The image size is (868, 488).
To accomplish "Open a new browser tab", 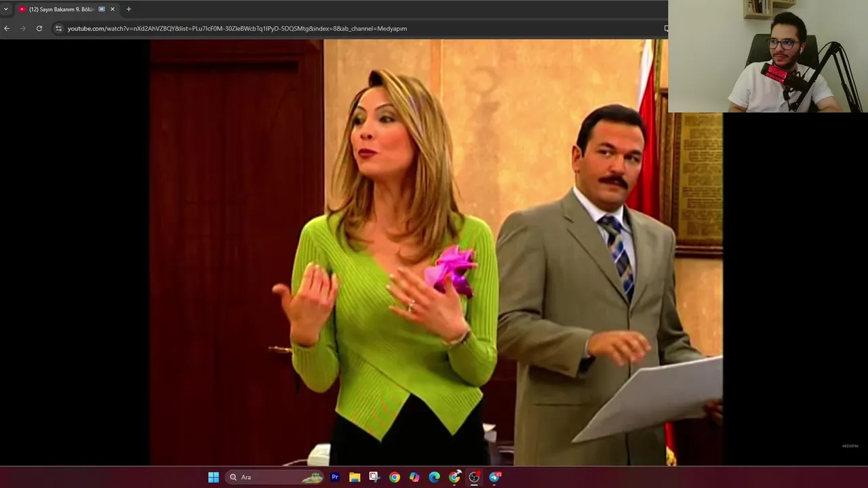I will point(129,9).
